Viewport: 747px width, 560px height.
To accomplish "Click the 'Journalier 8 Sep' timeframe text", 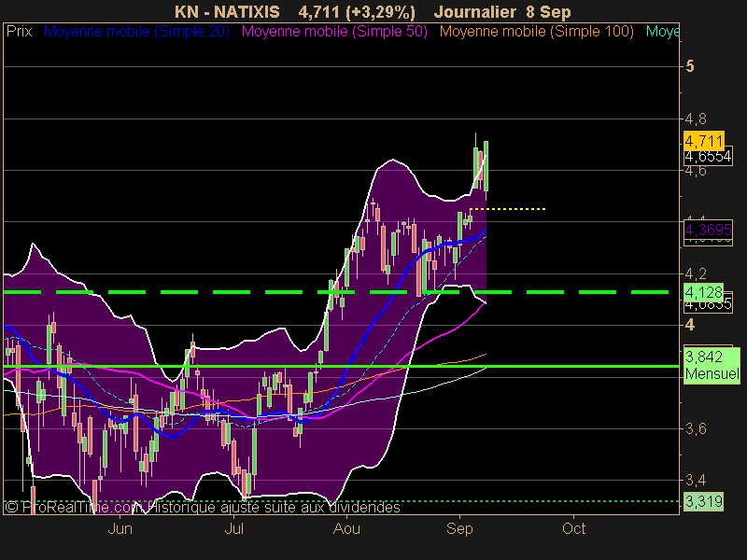I will click(502, 11).
